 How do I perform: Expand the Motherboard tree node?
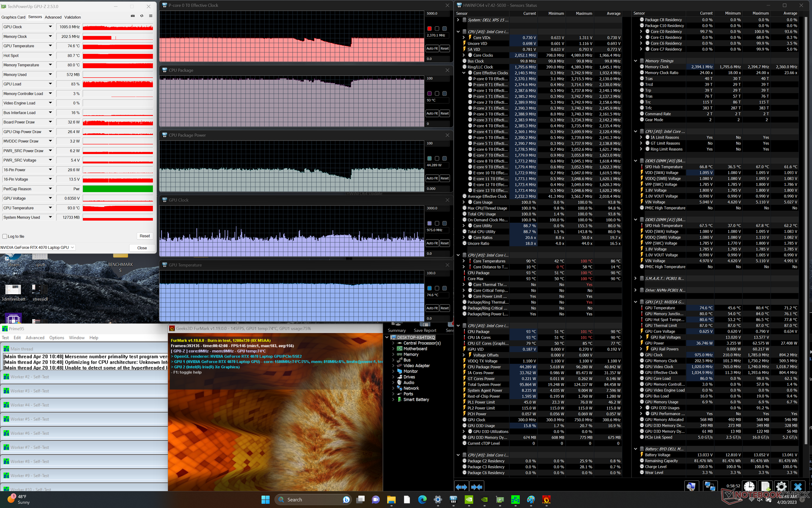click(x=393, y=349)
